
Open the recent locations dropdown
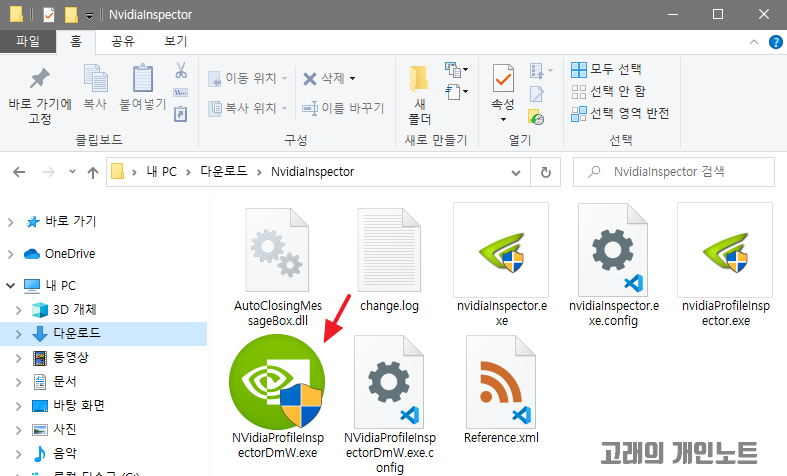(72, 172)
